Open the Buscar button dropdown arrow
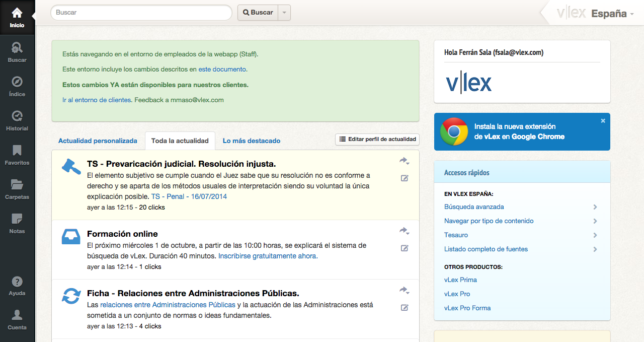 tap(285, 13)
